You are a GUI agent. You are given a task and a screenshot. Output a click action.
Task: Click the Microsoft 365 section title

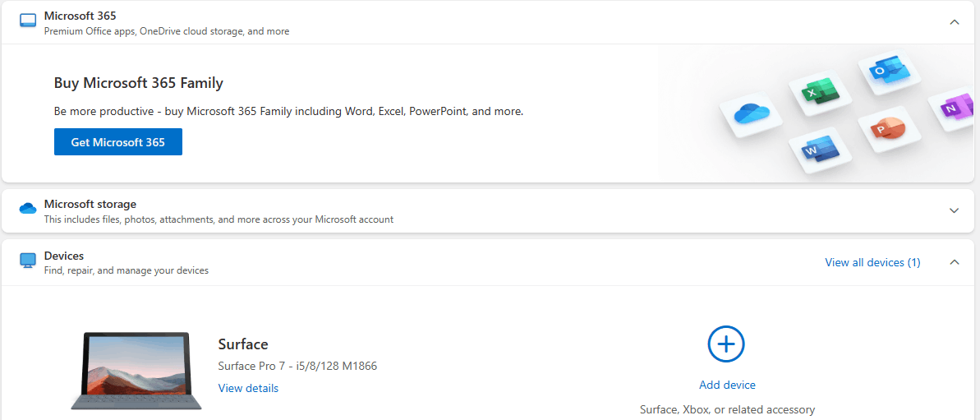(x=80, y=16)
